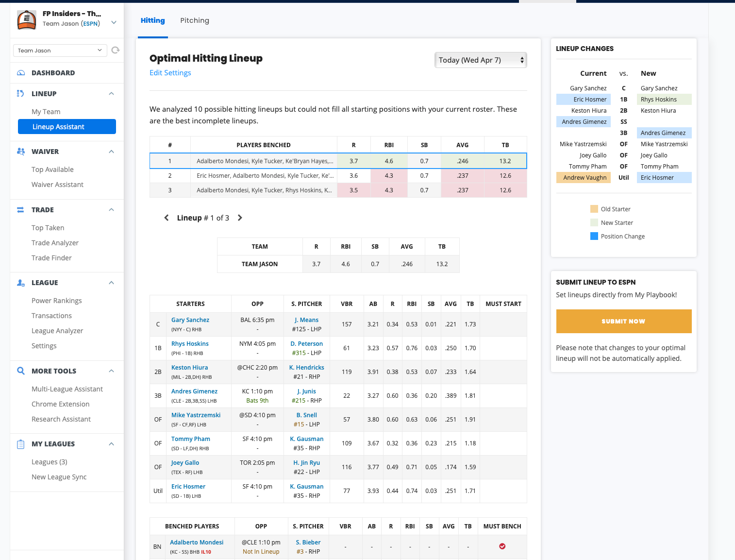The height and width of the screenshot is (560, 735).
Task: Open Trade Analyzer
Action: [x=55, y=243]
